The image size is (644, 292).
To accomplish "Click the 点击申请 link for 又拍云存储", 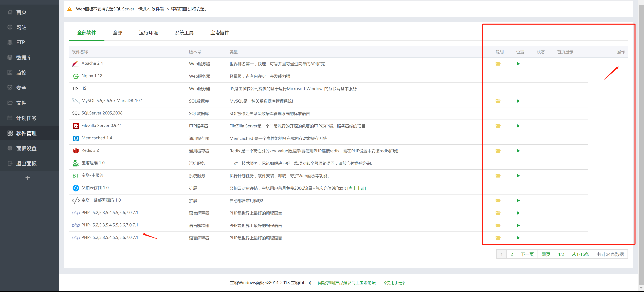I will click(356, 188).
